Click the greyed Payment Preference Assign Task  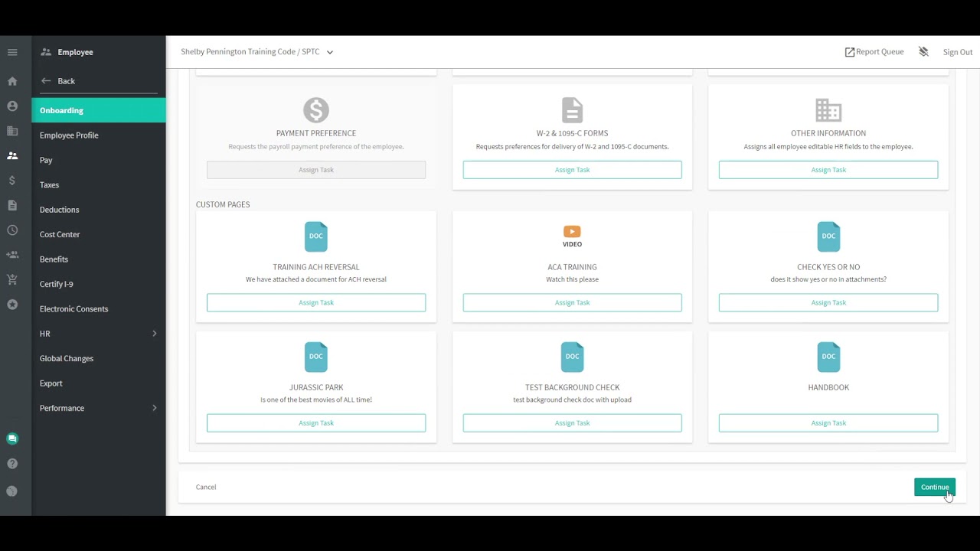316,170
